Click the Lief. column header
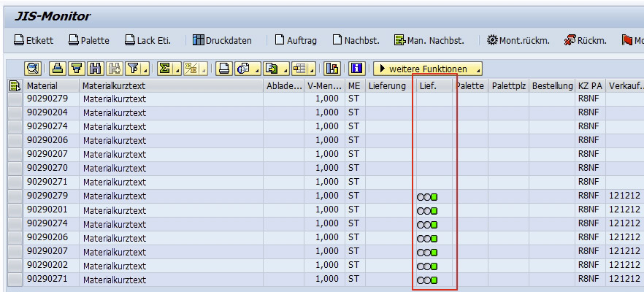The image size is (644, 292). click(x=429, y=86)
